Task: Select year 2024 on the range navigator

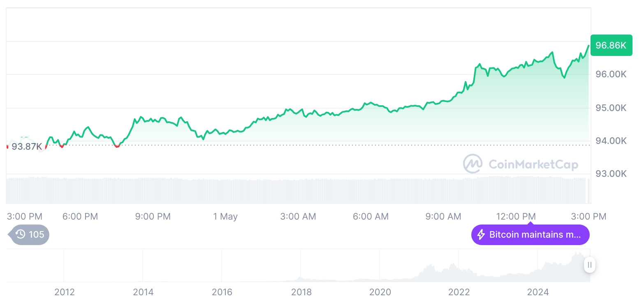Action: coord(538,292)
